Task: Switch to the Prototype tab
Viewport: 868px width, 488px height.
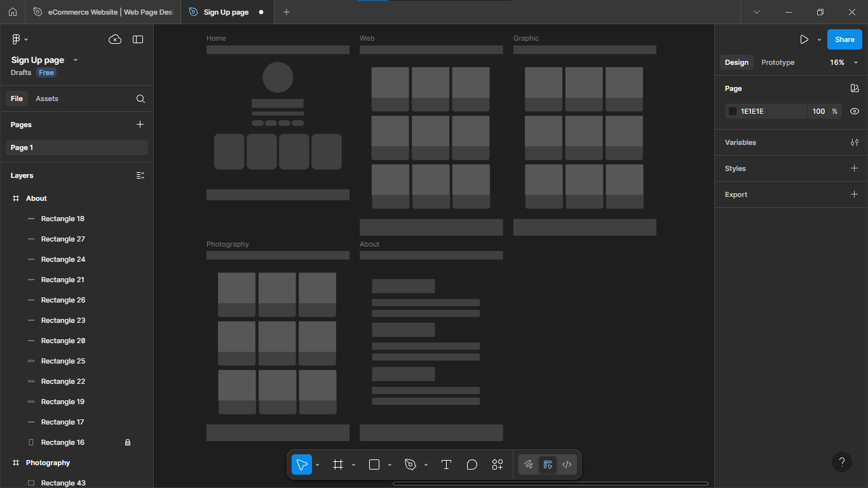Action: (x=778, y=62)
